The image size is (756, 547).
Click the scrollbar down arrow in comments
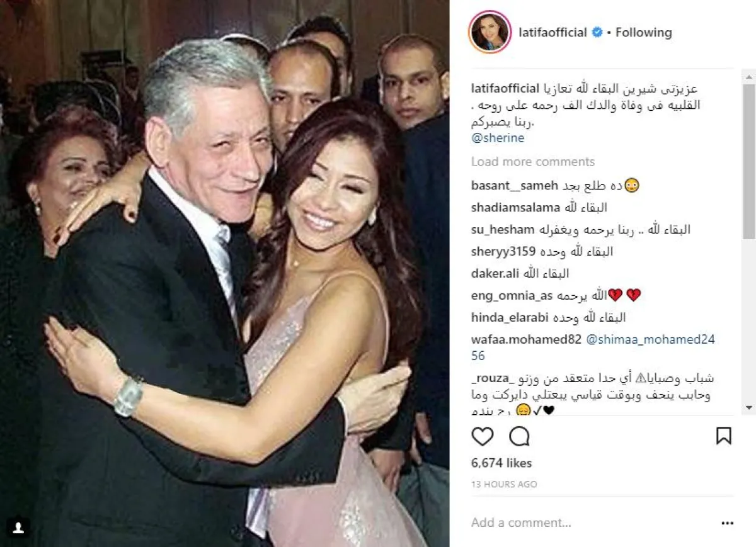[749, 408]
